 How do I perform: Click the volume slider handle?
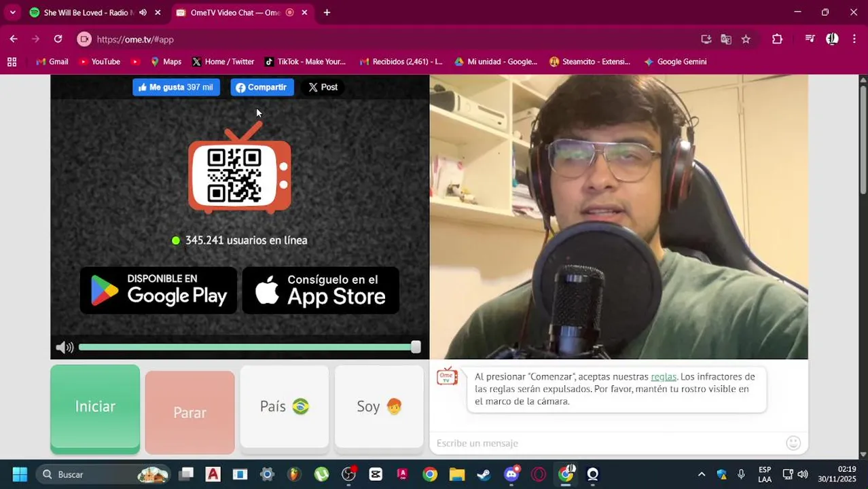coord(416,347)
